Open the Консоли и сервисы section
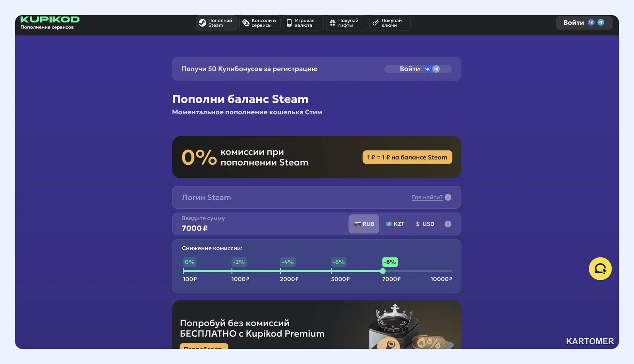This screenshot has height=364, width=634. click(x=260, y=23)
